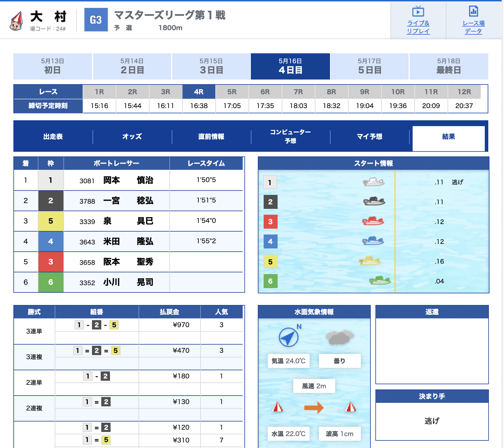Image resolution: width=504 pixels, height=448 pixels.
Task: Click the red boat in start lane 3
Action: coord(373,221)
